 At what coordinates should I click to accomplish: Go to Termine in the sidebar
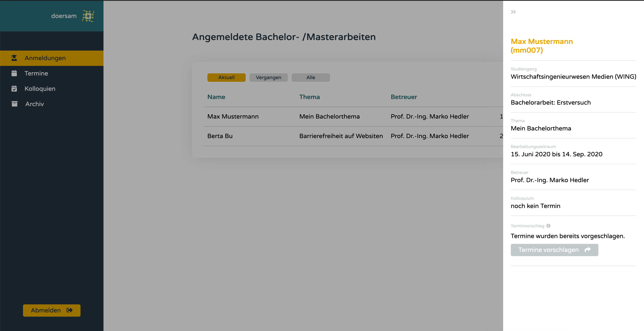[x=52, y=73]
